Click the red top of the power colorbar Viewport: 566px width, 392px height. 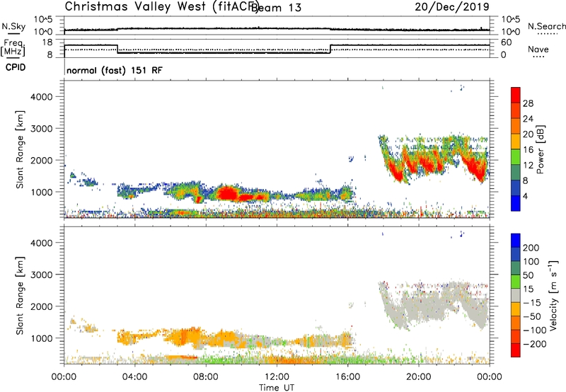click(x=516, y=95)
